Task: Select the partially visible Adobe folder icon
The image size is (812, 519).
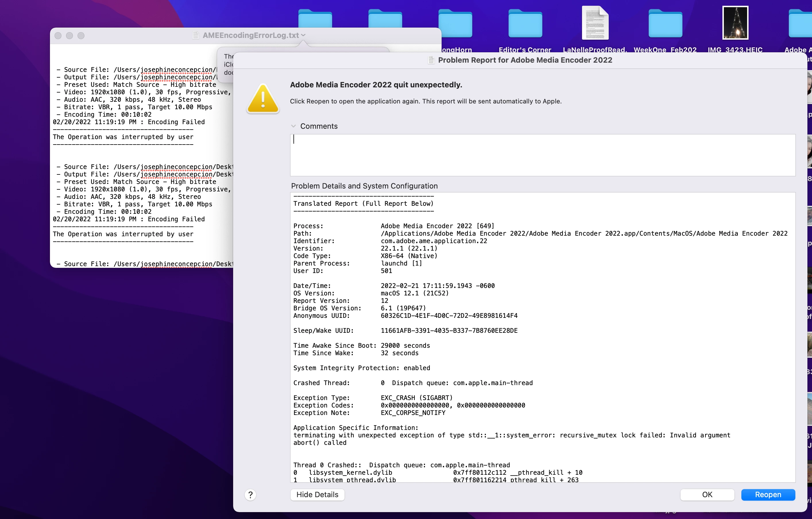Action: click(801, 23)
